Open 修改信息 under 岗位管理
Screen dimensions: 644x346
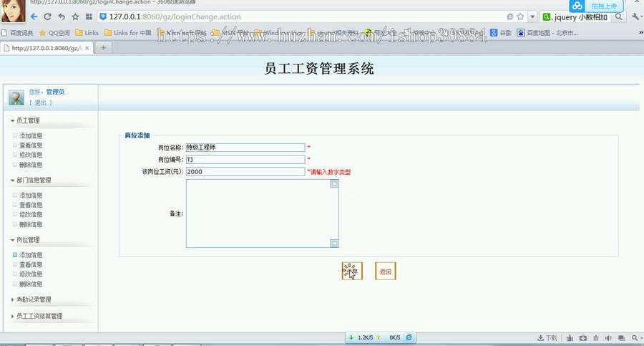(x=31, y=274)
